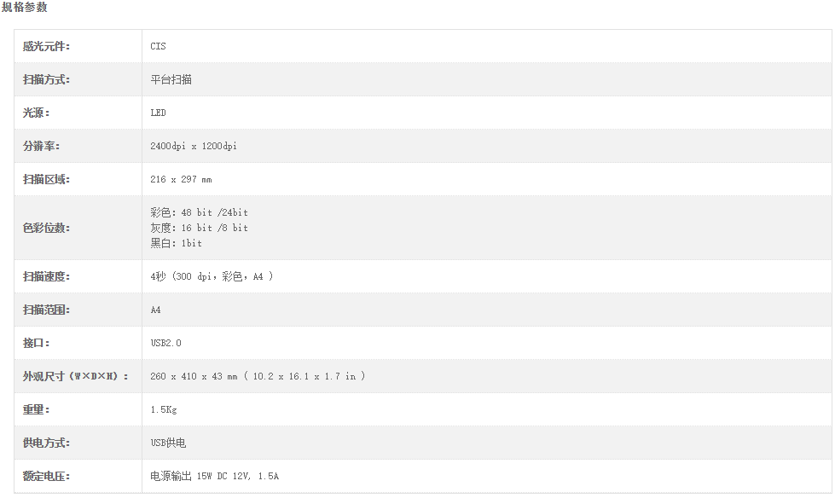Select the 色彩位数 label cell
The image size is (835, 504).
pyautogui.click(x=78, y=228)
